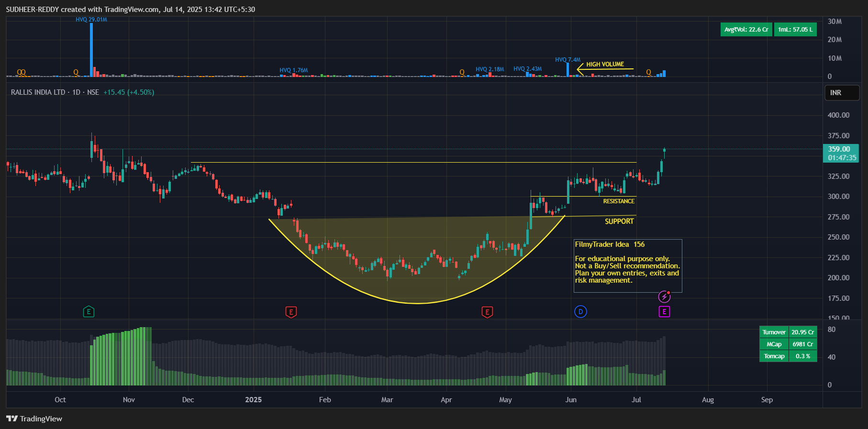Screen dimensions: 868x429
Task: Click the HVQ 2.43M volume label
Action: click(528, 69)
